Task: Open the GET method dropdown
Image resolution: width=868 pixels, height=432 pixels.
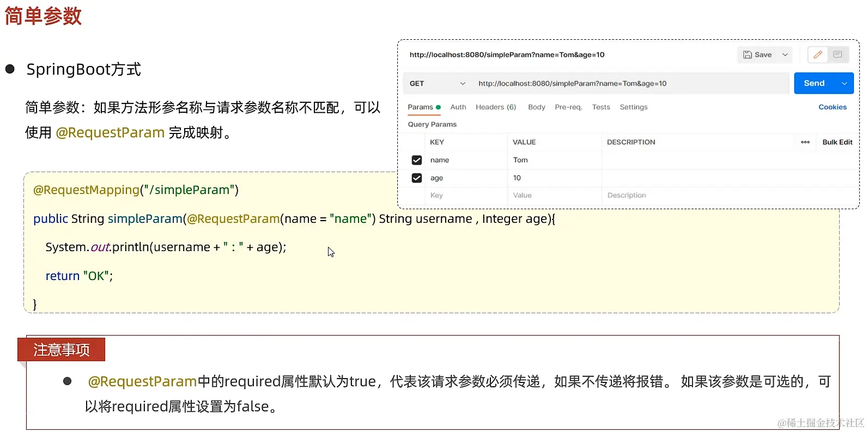Action: [438, 83]
